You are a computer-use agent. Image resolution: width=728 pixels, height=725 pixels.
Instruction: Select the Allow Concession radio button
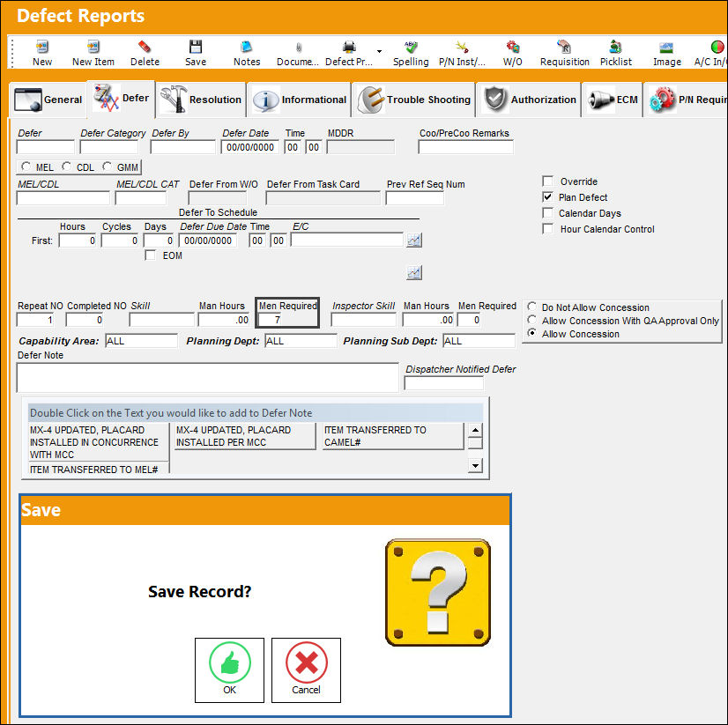tap(532, 333)
